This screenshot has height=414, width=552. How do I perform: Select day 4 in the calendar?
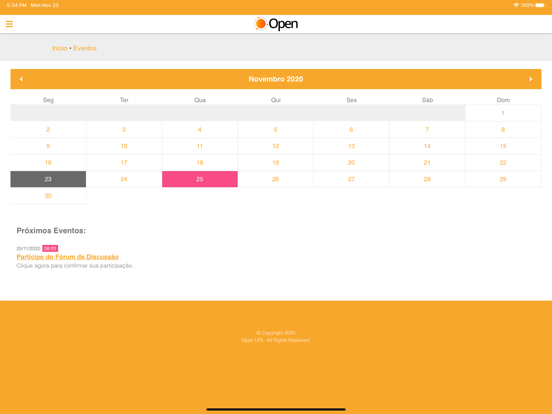[x=200, y=130]
